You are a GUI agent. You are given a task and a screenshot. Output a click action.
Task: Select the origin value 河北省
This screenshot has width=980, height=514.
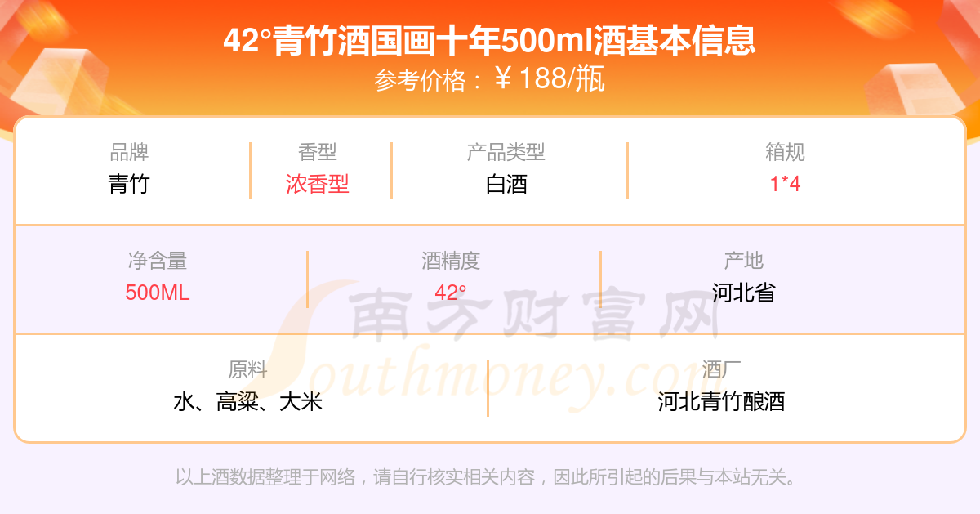pyautogui.click(x=743, y=293)
